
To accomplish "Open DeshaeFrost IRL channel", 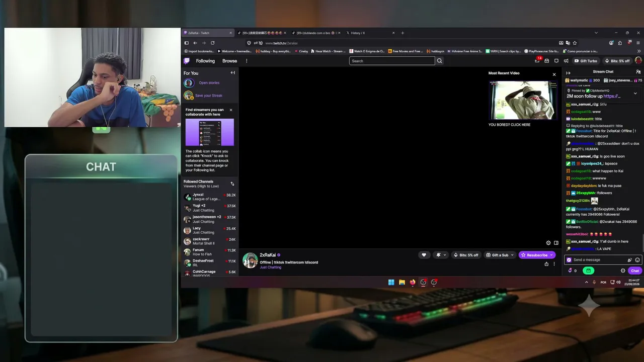I will 210,262.
